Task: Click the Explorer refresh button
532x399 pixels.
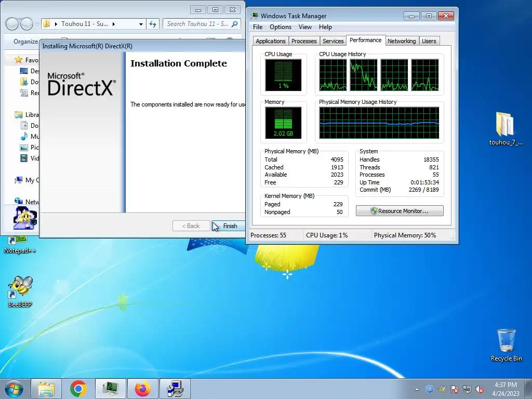Action: point(153,24)
